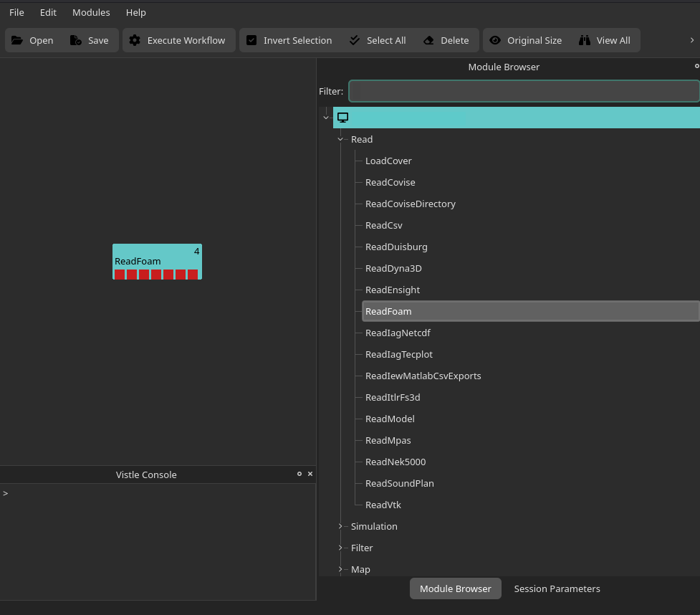Click the Select All label
The image size is (700, 615).
point(386,40)
